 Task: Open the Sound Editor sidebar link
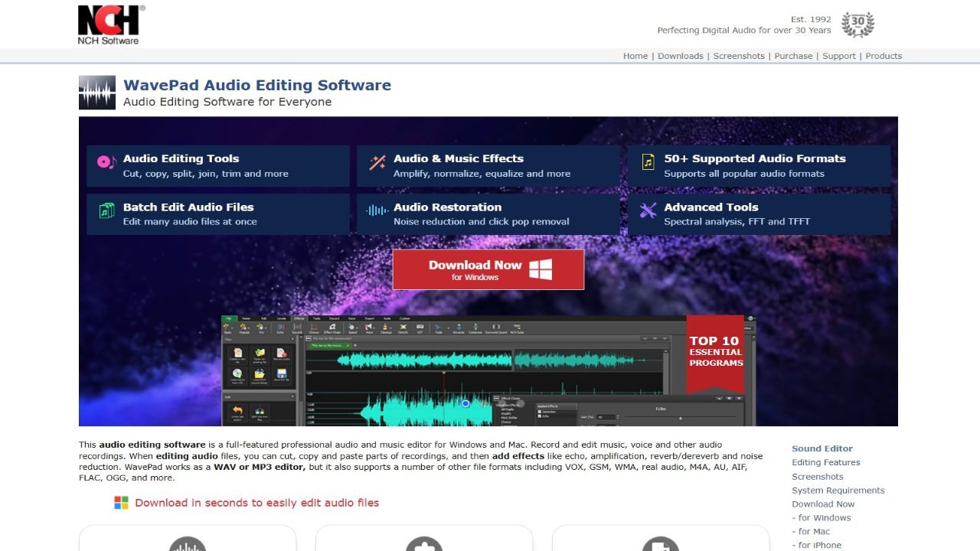[x=822, y=448]
